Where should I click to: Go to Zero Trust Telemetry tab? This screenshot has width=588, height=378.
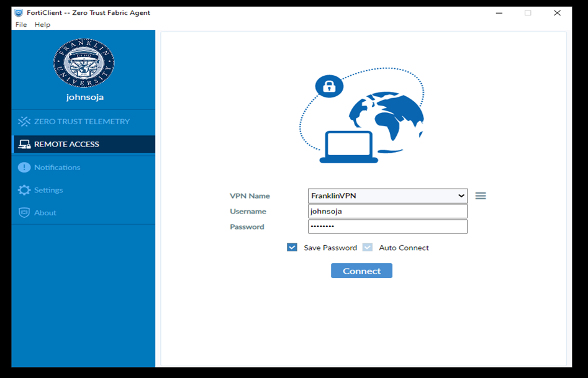[83, 122]
